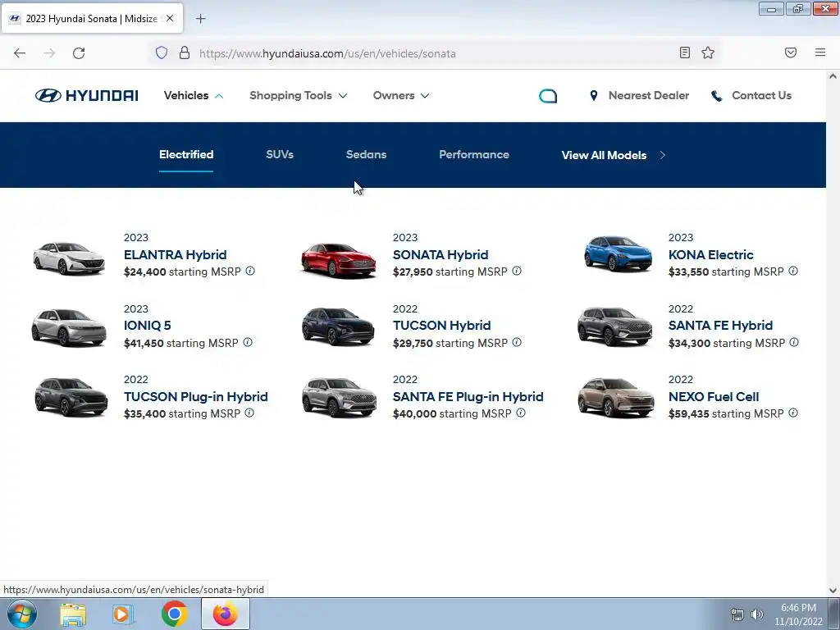Click the white ELANTRA Hybrid car image

[69, 258]
